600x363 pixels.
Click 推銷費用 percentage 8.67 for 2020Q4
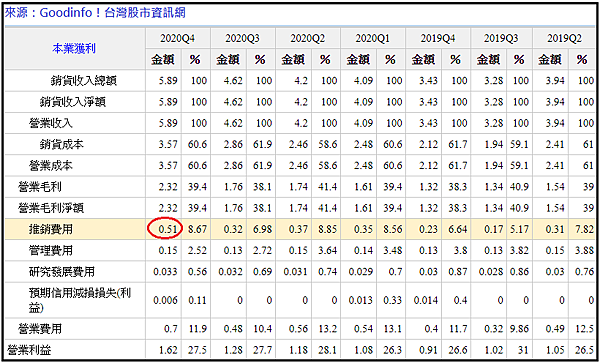pos(197,230)
